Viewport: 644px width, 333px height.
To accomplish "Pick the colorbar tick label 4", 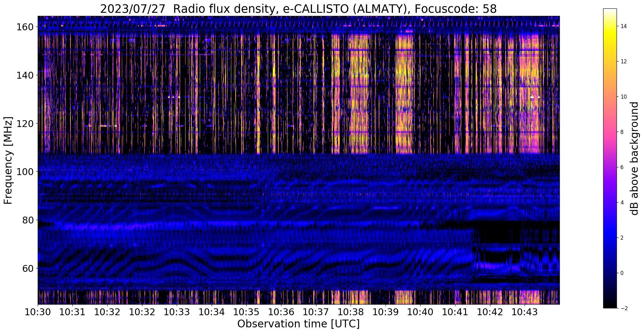I will tap(622, 203).
